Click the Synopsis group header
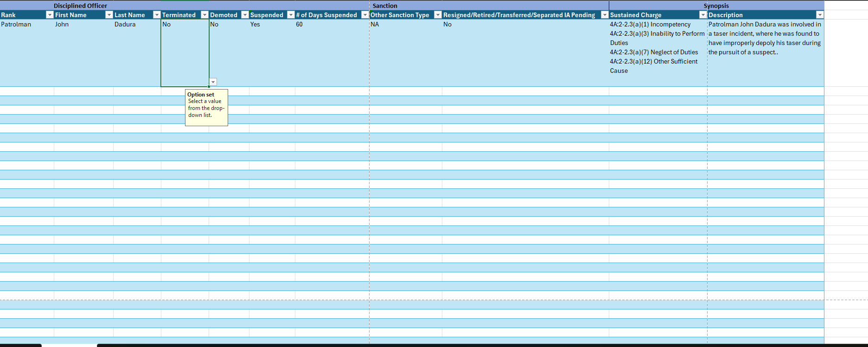 [716, 6]
